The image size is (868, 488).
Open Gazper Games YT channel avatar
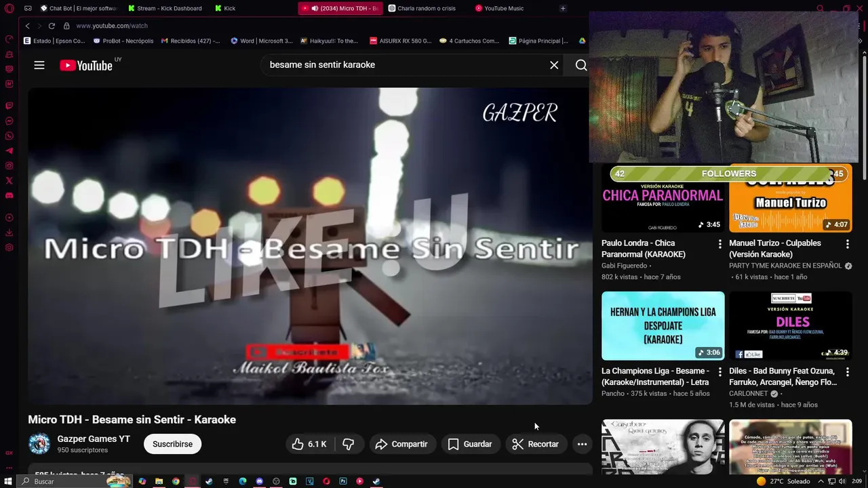pyautogui.click(x=39, y=444)
